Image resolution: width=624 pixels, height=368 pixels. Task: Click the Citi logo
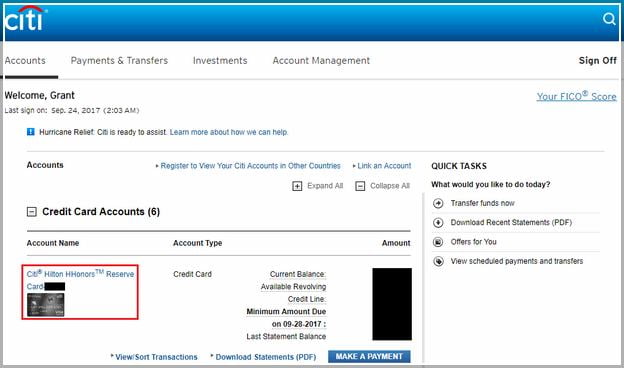tap(25, 19)
